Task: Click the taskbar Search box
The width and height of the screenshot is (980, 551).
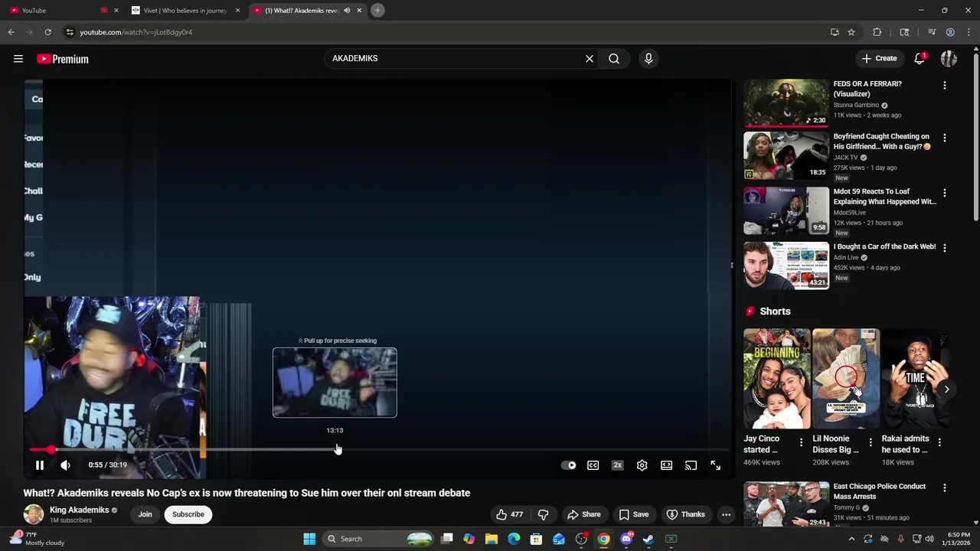Action: pos(379,539)
